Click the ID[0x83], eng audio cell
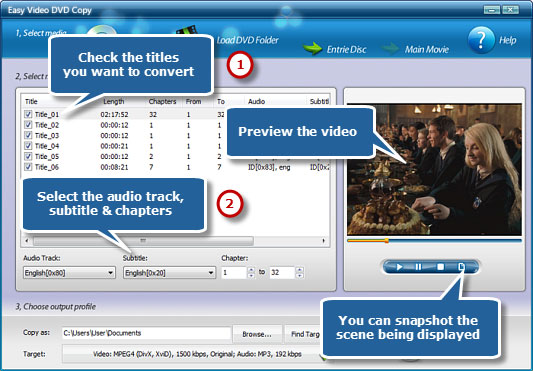Screen dimensions: 533x371 (x=269, y=167)
